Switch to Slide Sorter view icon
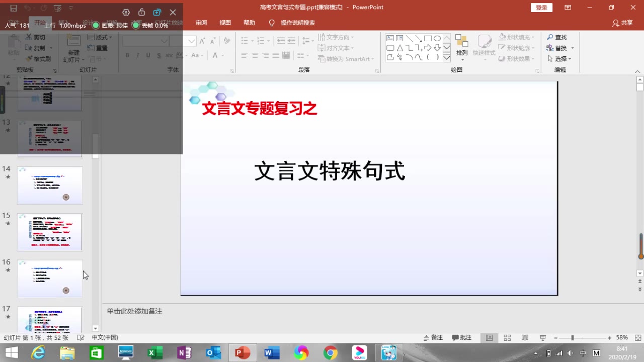644x362 pixels. point(507,338)
